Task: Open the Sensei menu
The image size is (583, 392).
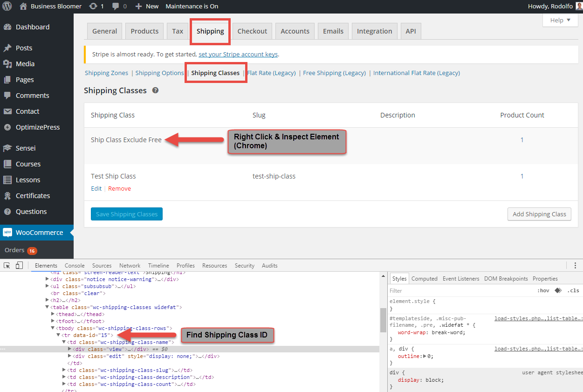Action: [x=26, y=148]
